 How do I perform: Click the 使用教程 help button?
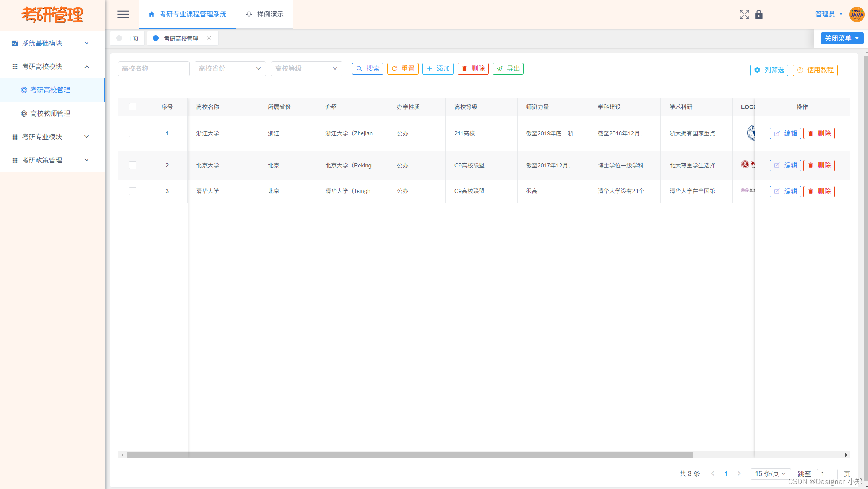(x=815, y=70)
